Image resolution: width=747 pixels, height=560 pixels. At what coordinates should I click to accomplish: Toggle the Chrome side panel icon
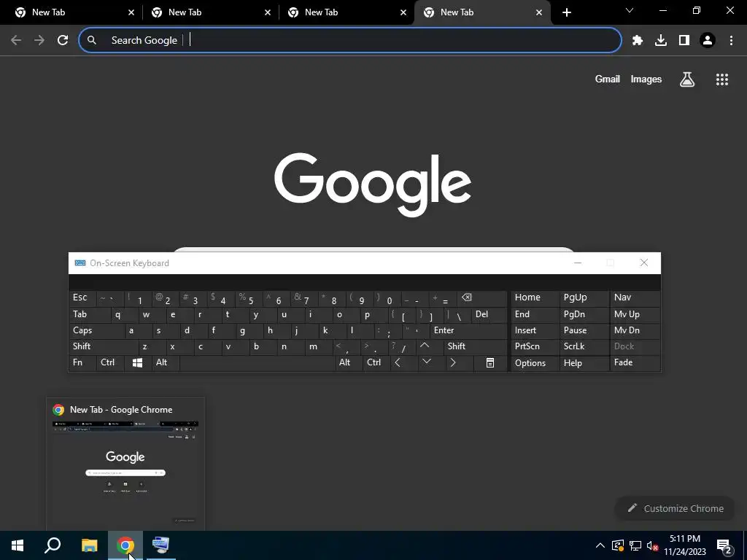(x=684, y=41)
